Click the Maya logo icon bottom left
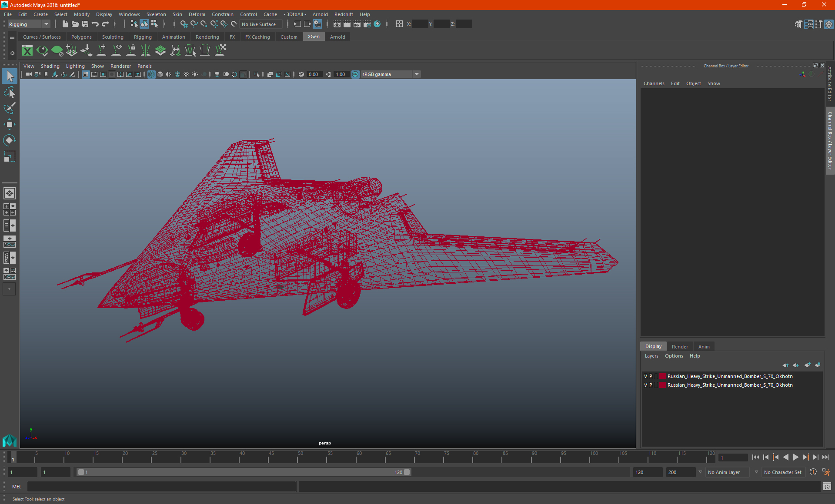 (x=9, y=441)
